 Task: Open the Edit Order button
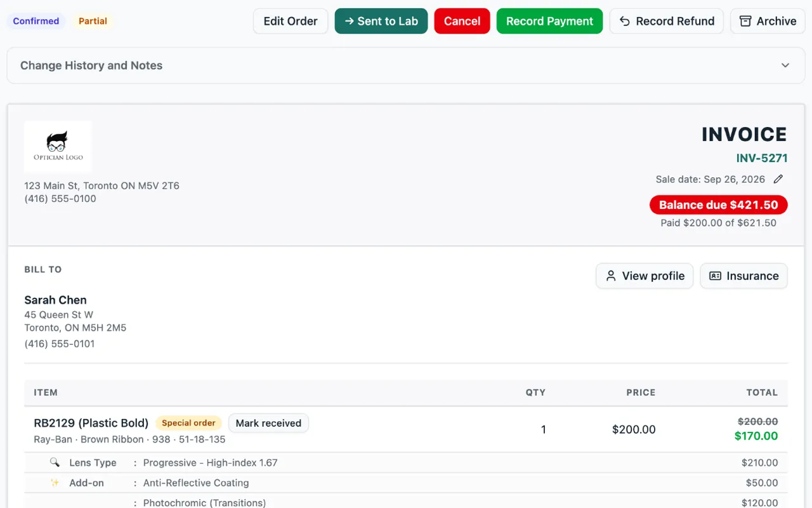click(x=291, y=21)
